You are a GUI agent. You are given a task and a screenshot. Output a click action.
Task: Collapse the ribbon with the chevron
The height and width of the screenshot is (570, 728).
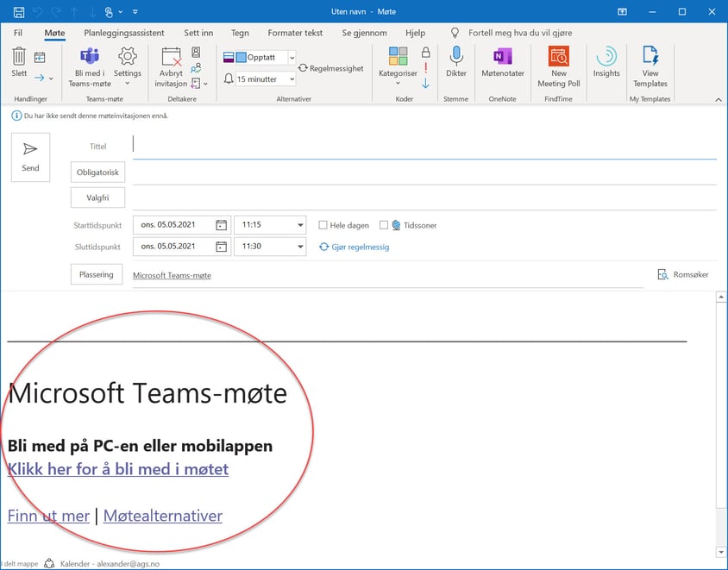[719, 99]
